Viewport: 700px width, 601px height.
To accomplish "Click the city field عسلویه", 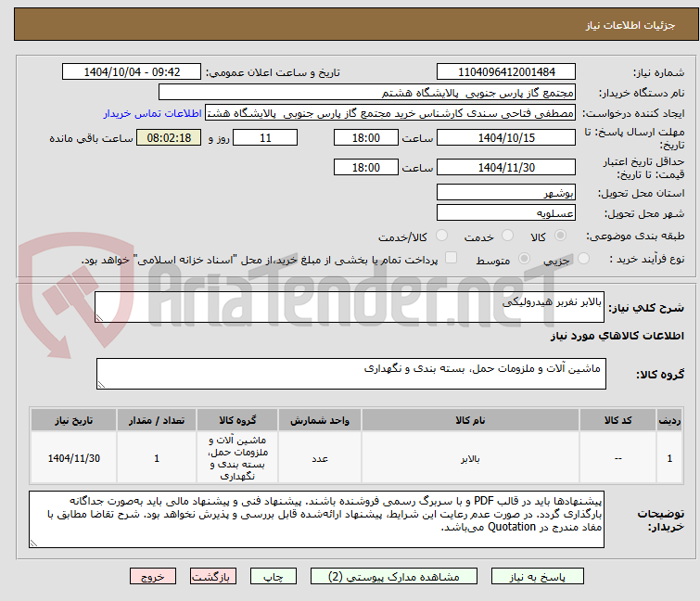I will (x=506, y=213).
